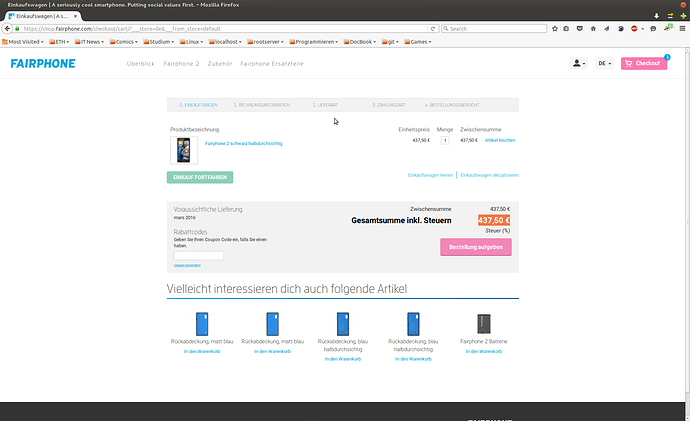The height and width of the screenshot is (421, 690).
Task: Open the user account dropdown
Action: [579, 63]
